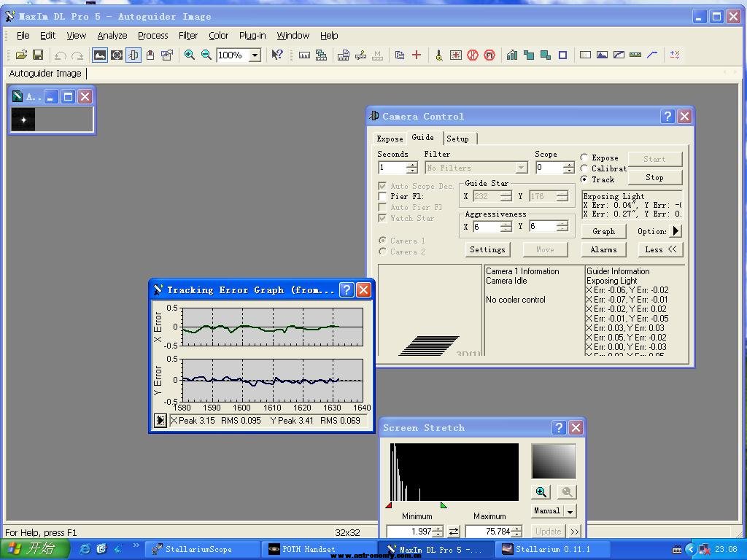Toggle the Watch Star checkbox
Image resolution: width=747 pixels, height=560 pixels.
click(382, 218)
